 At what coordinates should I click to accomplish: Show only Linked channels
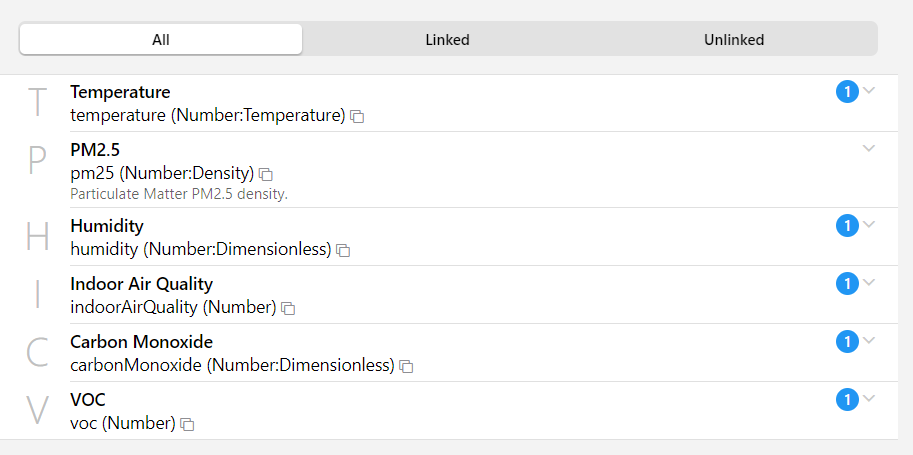(x=447, y=40)
